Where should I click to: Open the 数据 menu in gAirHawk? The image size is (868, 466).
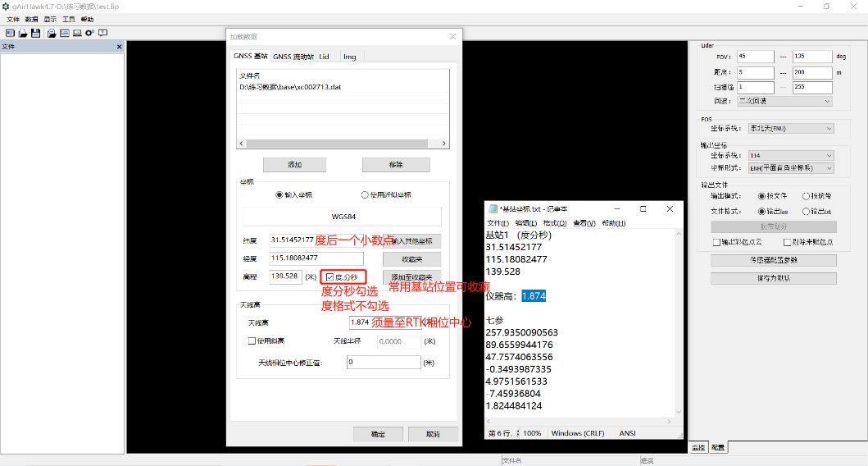tap(31, 20)
